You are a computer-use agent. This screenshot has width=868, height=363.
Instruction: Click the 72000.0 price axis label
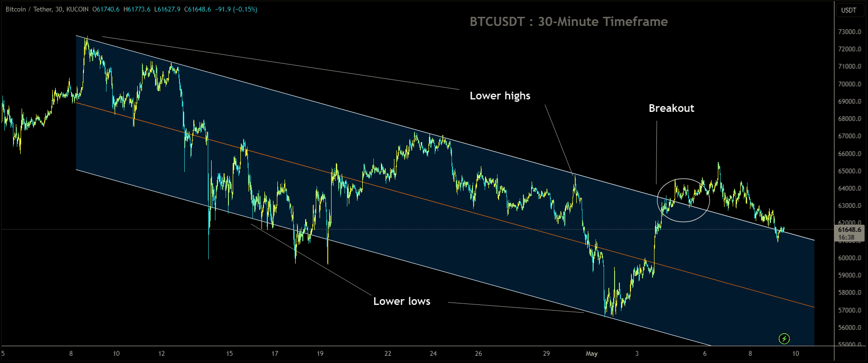point(850,49)
